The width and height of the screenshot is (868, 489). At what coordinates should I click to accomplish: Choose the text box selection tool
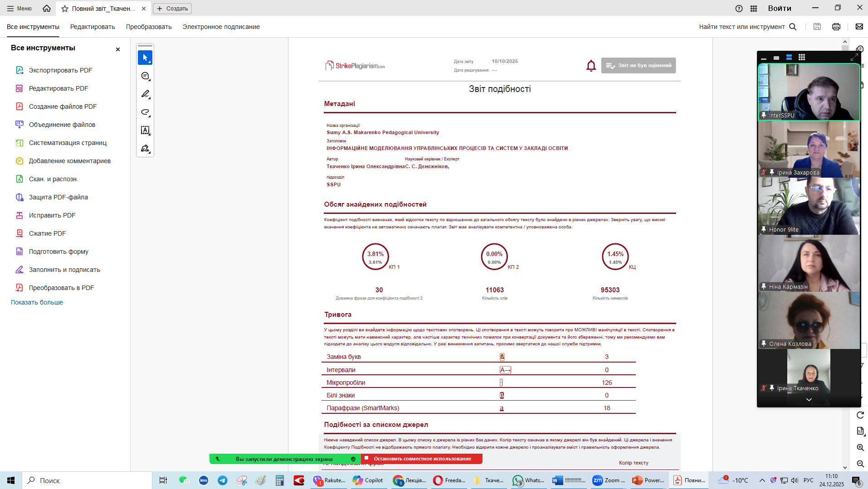(145, 131)
